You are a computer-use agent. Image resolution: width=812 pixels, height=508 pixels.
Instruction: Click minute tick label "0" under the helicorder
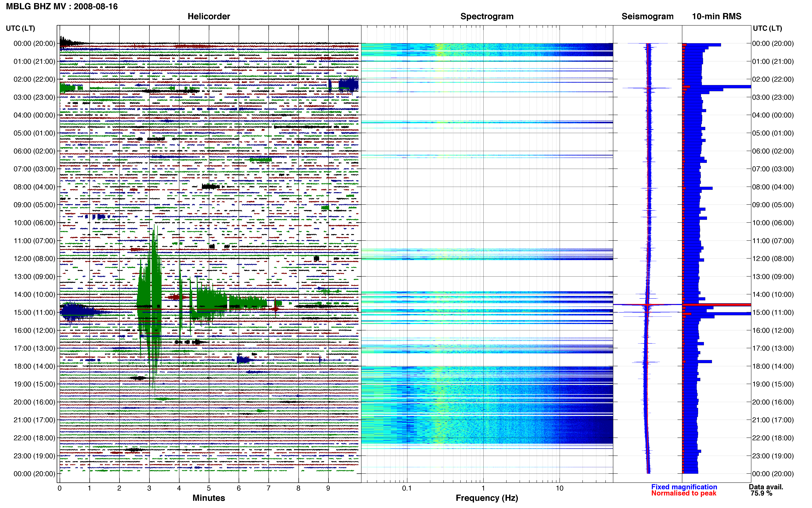pos(60,488)
